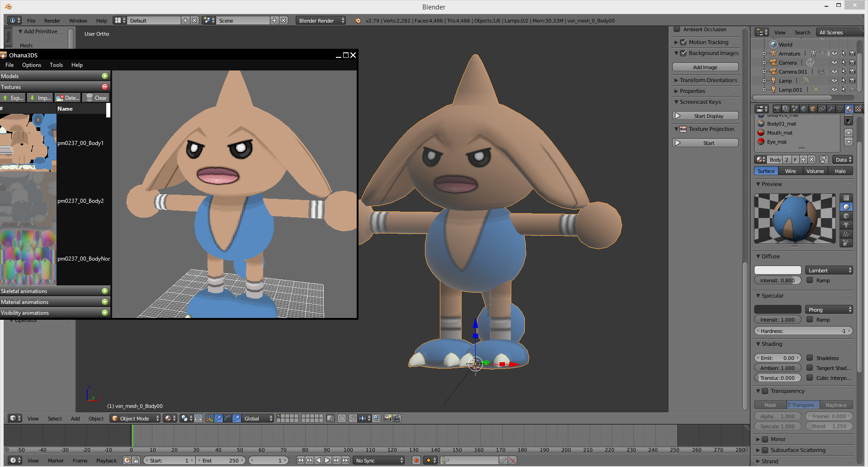Expand the Transform Orientations panel

click(x=705, y=80)
